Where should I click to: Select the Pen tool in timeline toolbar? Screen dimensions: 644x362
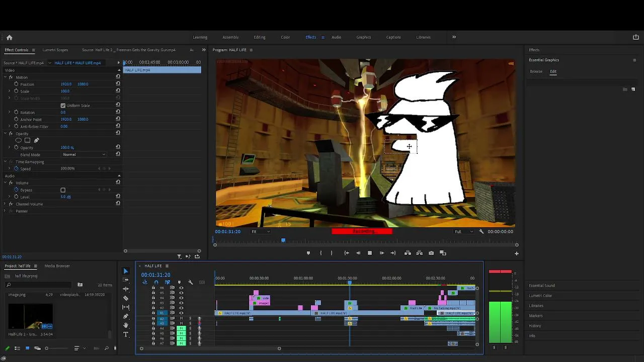pos(126,316)
